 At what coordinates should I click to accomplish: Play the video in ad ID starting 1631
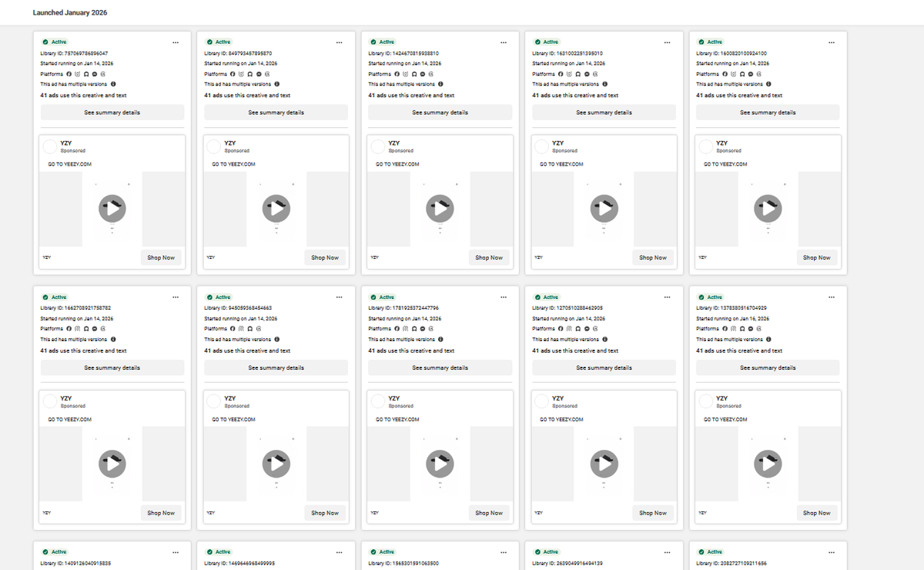click(x=604, y=208)
